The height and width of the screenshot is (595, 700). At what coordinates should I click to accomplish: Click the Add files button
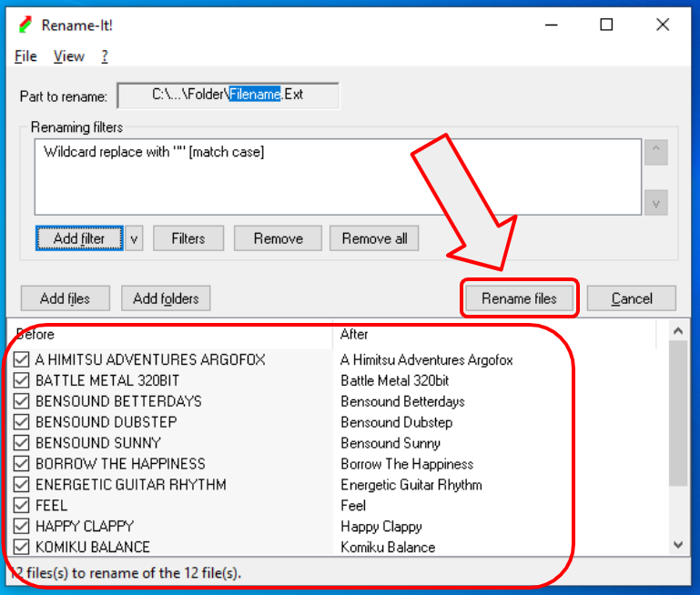(x=66, y=298)
